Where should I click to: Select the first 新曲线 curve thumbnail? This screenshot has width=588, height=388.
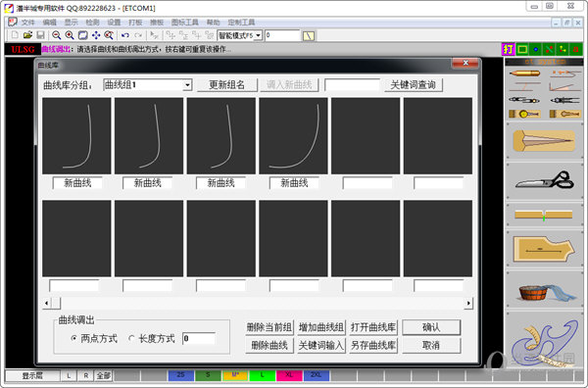click(76, 136)
